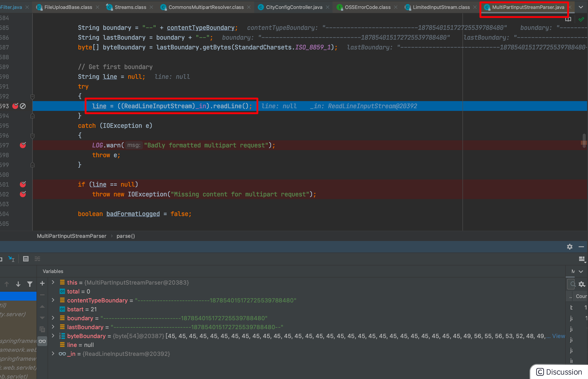Screen dimensions: 588x379
Task: Click MultiPartInputStreamParser breadcrumb
Action: pyautogui.click(x=72, y=236)
